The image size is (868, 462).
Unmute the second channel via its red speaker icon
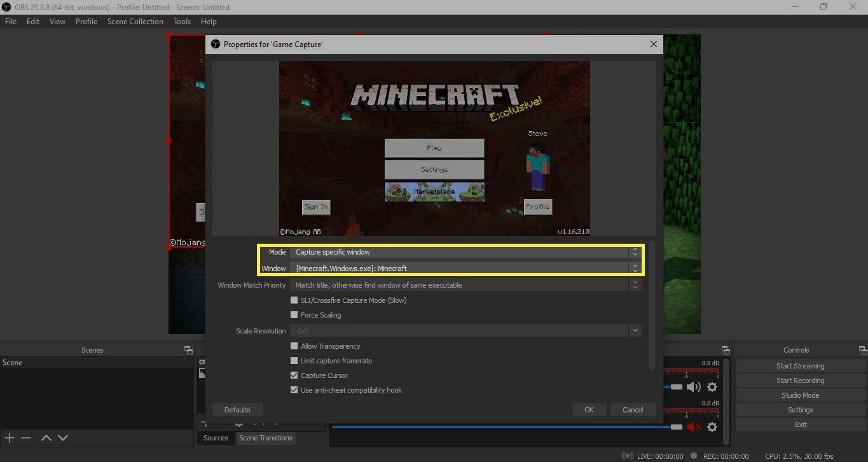coord(693,427)
